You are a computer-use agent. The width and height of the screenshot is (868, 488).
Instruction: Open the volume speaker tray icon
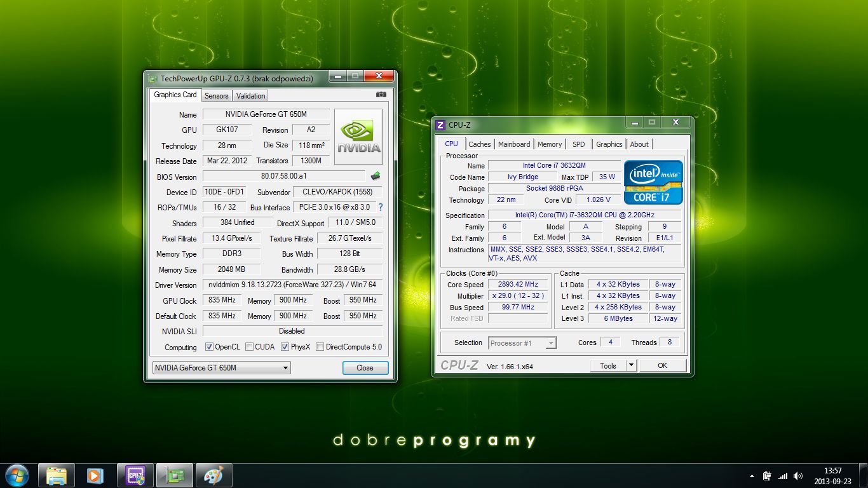click(x=798, y=476)
